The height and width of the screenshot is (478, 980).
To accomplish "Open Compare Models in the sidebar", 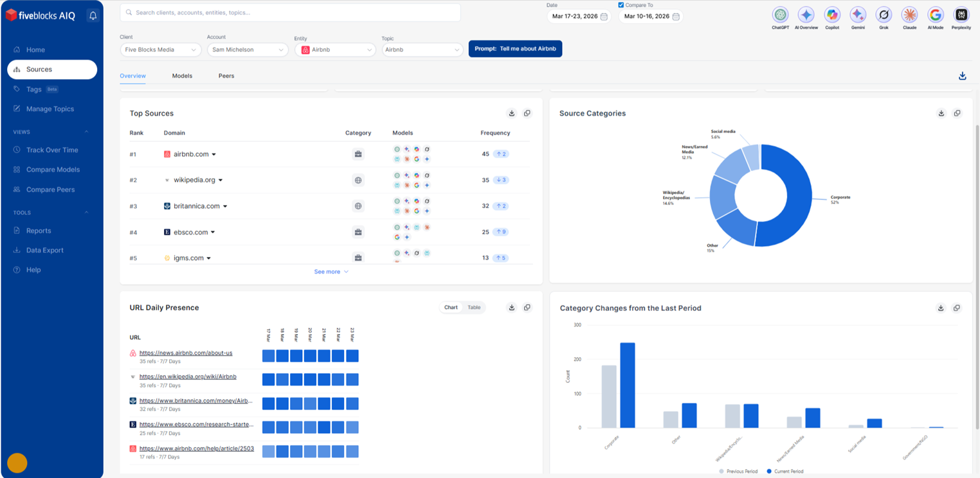I will pos(53,170).
